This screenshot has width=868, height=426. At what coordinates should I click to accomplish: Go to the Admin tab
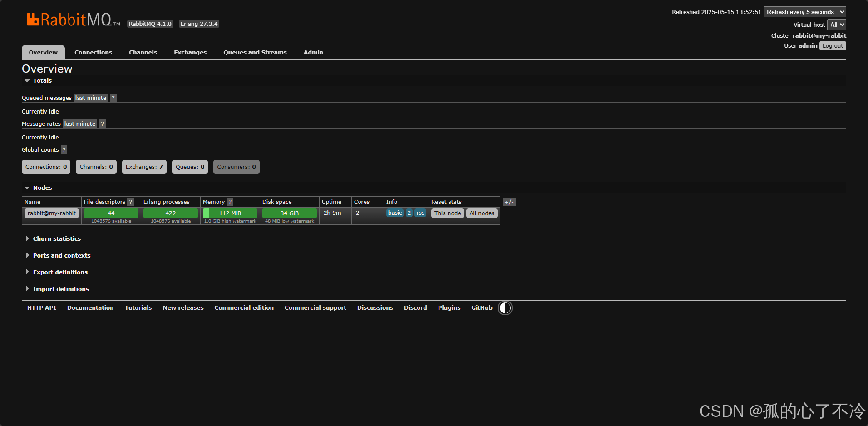coord(313,52)
